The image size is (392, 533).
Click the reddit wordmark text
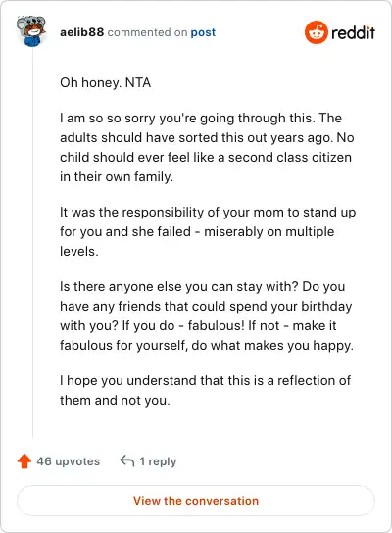click(x=353, y=32)
